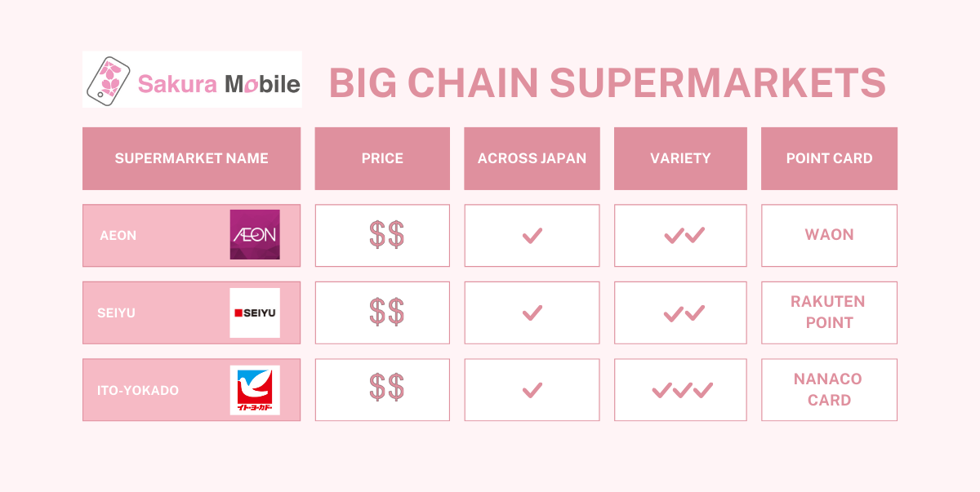Click the WAON point card label

[829, 235]
